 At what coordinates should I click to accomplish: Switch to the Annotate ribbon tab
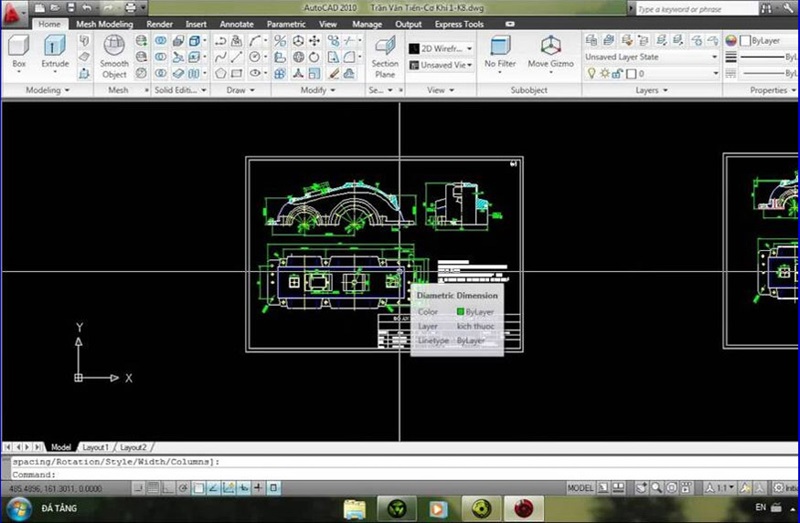(236, 24)
